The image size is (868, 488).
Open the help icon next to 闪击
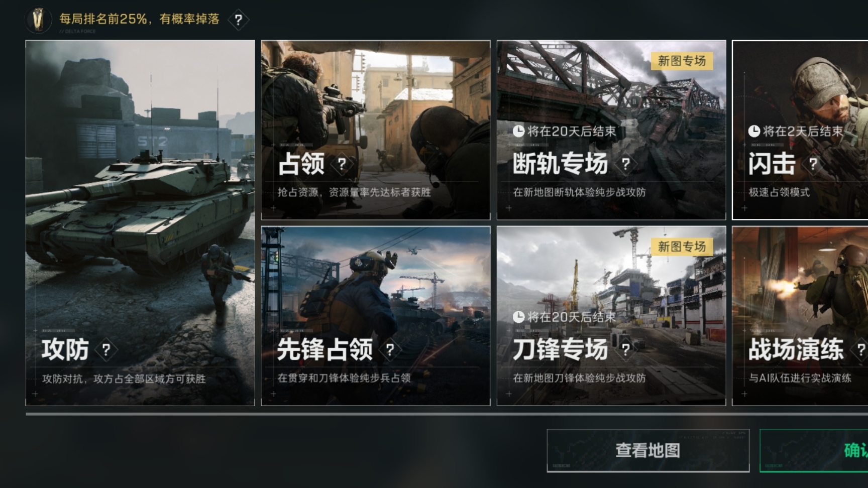pos(813,164)
